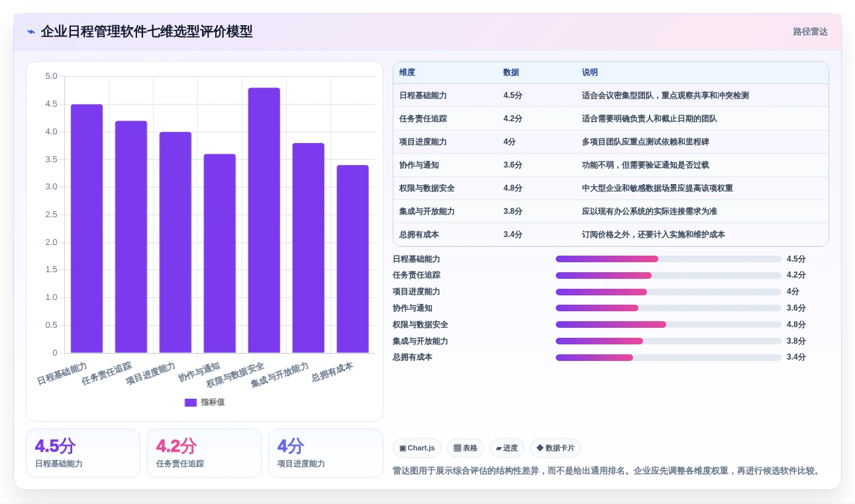Viewport: 855px width, 504px height.
Task: Click the 协作与通知 progress bar
Action: [669, 308]
